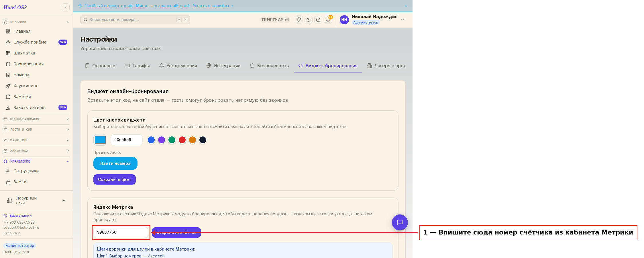Image resolution: width=644 pixels, height=258 pixels.
Task: Dismiss the trial period banner
Action: (406, 6)
